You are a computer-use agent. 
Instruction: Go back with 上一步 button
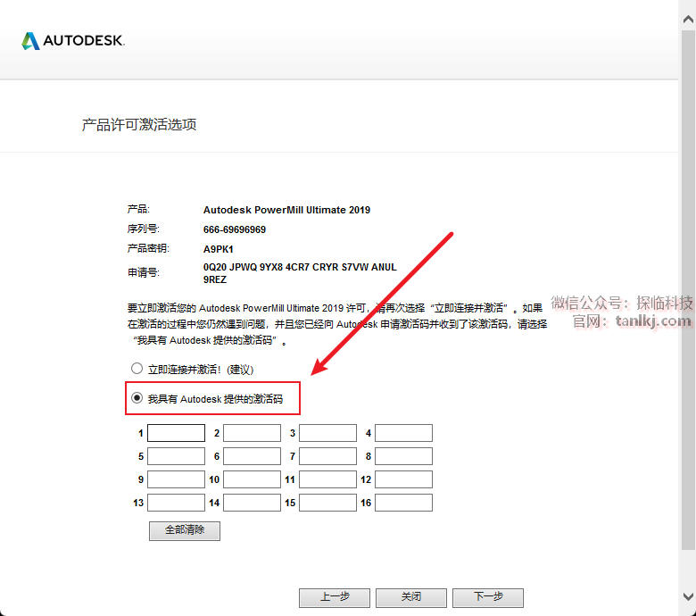click(x=335, y=597)
